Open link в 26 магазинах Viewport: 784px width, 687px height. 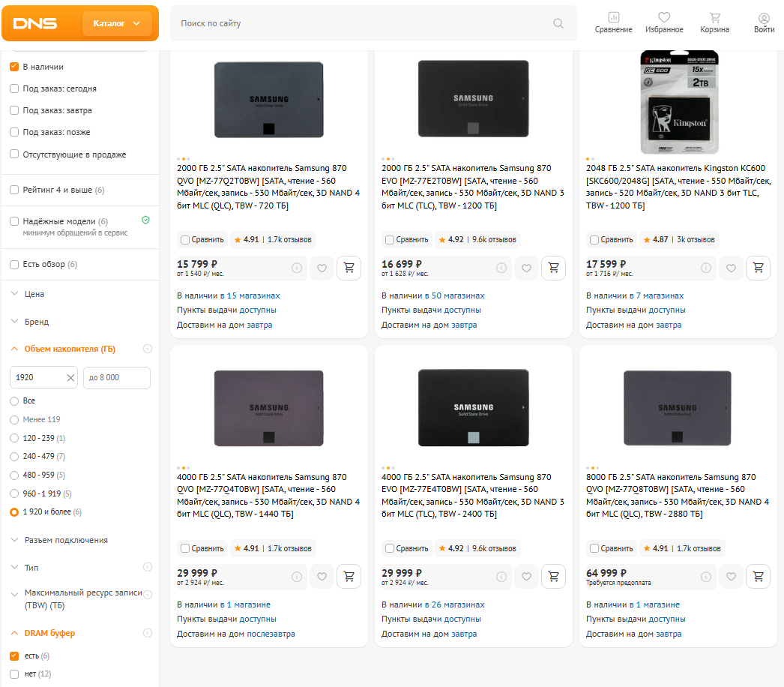[454, 604]
